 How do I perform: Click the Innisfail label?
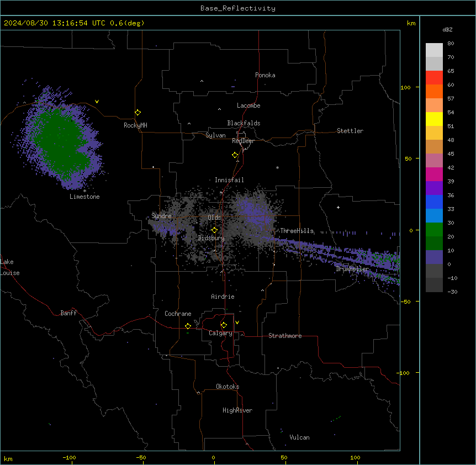point(229,180)
